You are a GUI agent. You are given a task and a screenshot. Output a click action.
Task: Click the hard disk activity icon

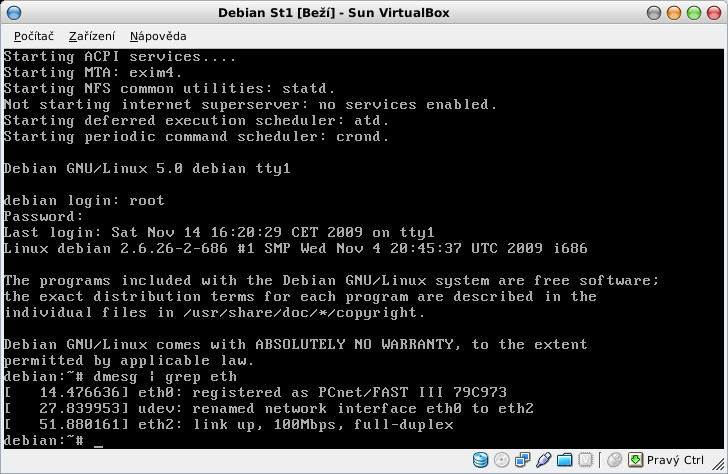coord(480,460)
